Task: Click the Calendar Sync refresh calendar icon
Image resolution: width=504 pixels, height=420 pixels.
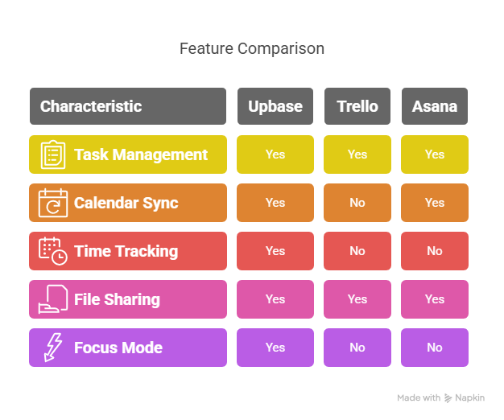Action: click(53, 203)
